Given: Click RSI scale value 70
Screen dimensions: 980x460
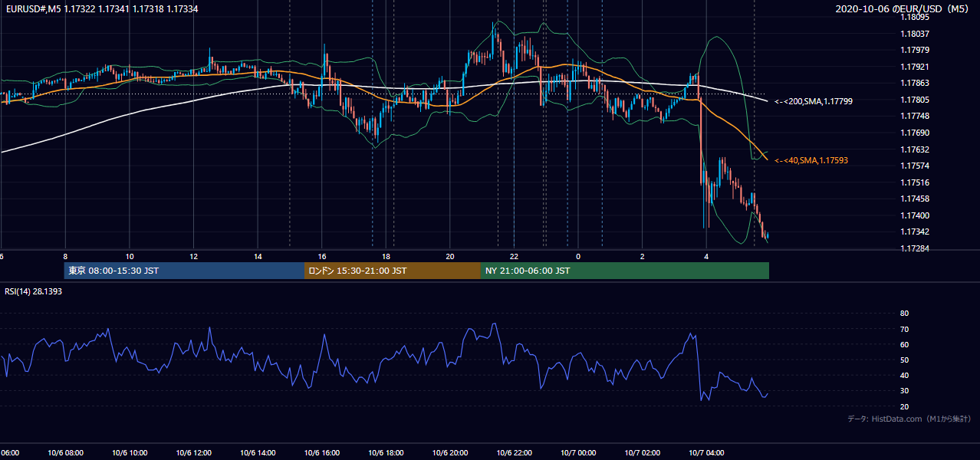Looking at the screenshot, I should tap(904, 329).
